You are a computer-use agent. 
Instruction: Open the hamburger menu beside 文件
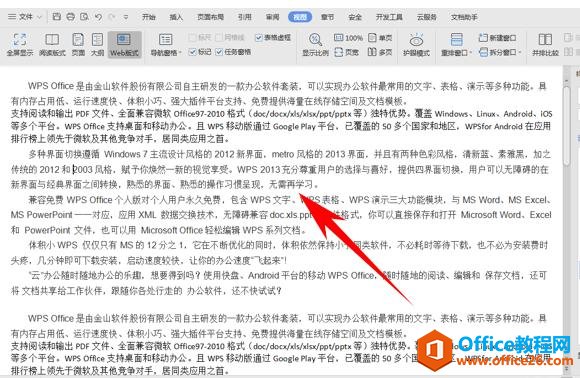point(12,17)
